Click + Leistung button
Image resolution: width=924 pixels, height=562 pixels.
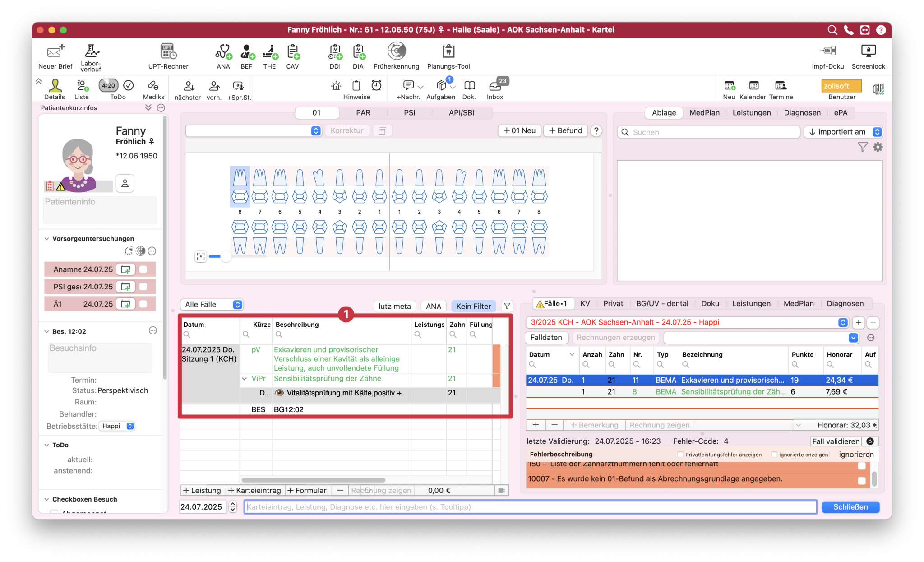point(202,490)
